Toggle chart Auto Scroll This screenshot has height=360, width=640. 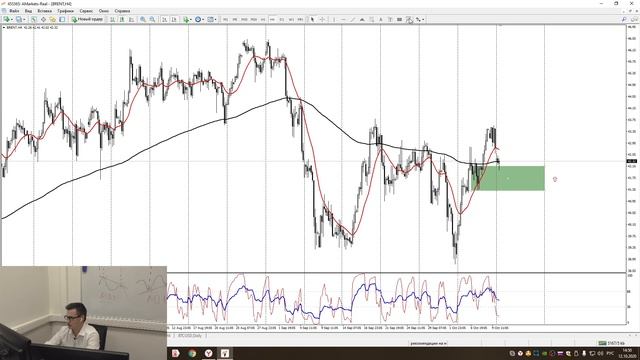click(x=164, y=19)
